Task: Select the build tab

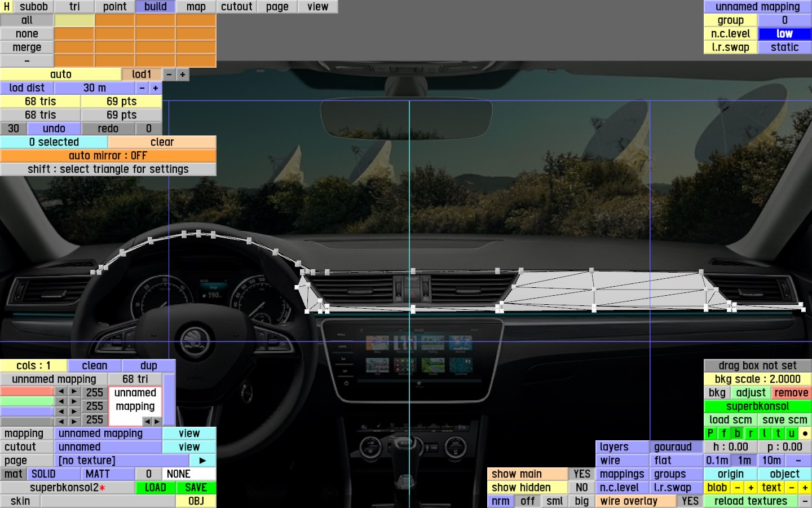Action: [x=156, y=7]
